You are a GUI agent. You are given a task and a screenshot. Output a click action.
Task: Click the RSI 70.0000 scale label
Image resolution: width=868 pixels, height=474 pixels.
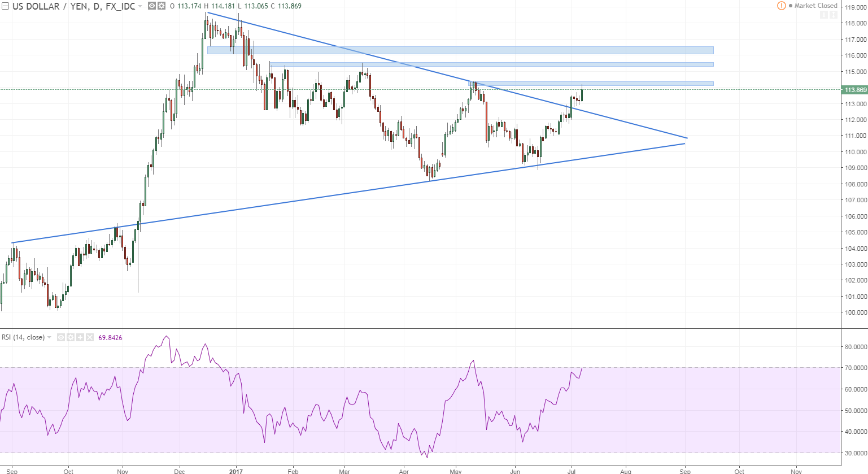pyautogui.click(x=856, y=368)
